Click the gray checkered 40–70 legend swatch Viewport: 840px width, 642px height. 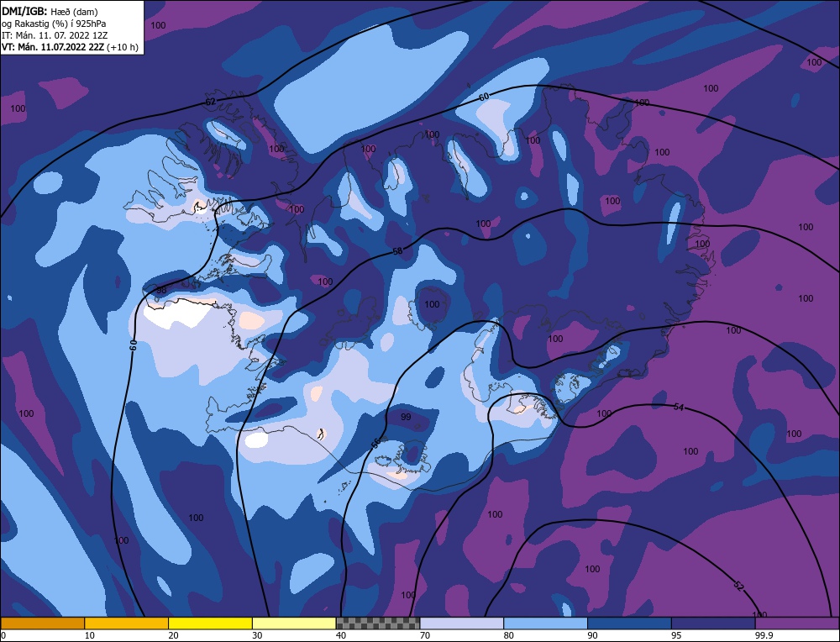pyautogui.click(x=378, y=623)
